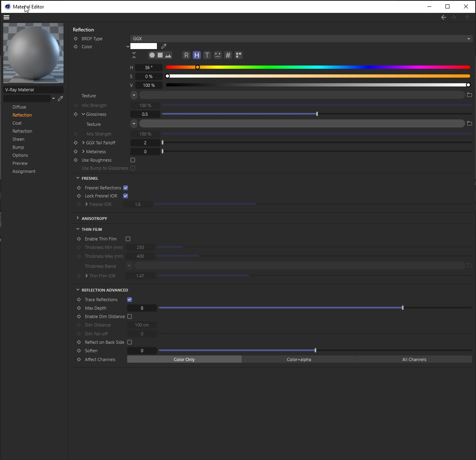
Task: Set Affect Channels to Color+alpha
Action: [299, 359]
